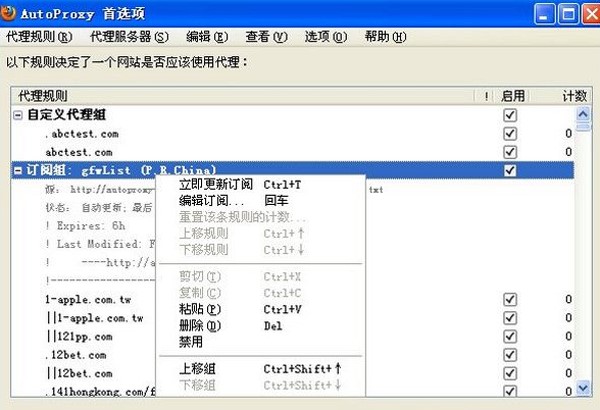Choose 编辑订阅... in context menu

260,201
